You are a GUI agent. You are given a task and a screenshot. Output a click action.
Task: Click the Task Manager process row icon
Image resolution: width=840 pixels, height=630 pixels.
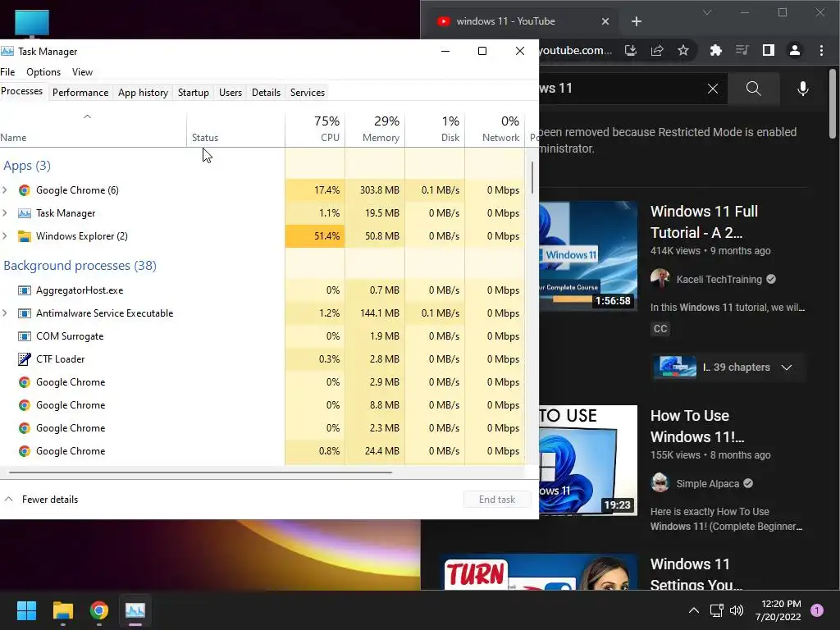click(x=24, y=213)
